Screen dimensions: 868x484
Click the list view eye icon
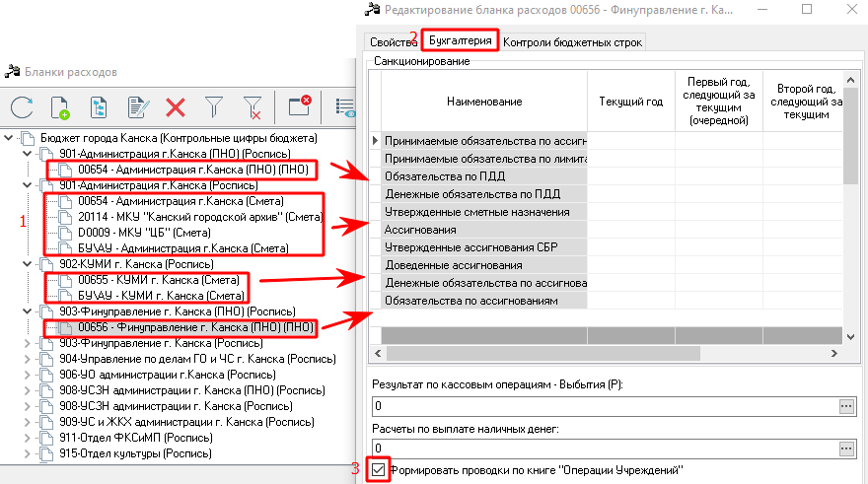click(345, 106)
